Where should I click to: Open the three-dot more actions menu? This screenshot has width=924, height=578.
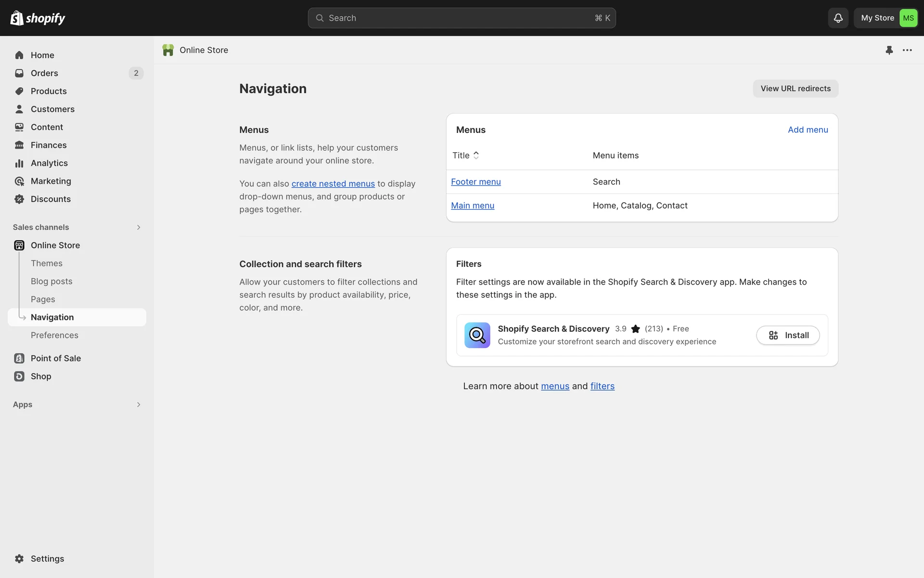click(x=907, y=50)
